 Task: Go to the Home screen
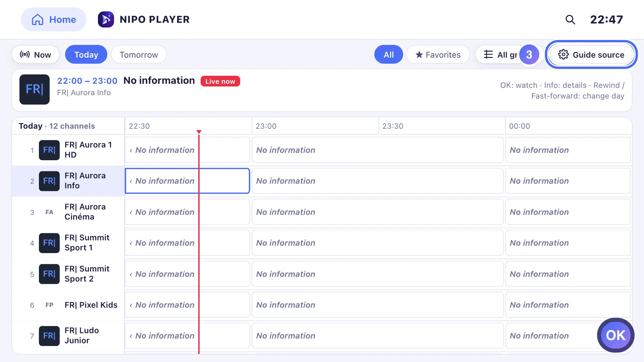pyautogui.click(x=54, y=19)
